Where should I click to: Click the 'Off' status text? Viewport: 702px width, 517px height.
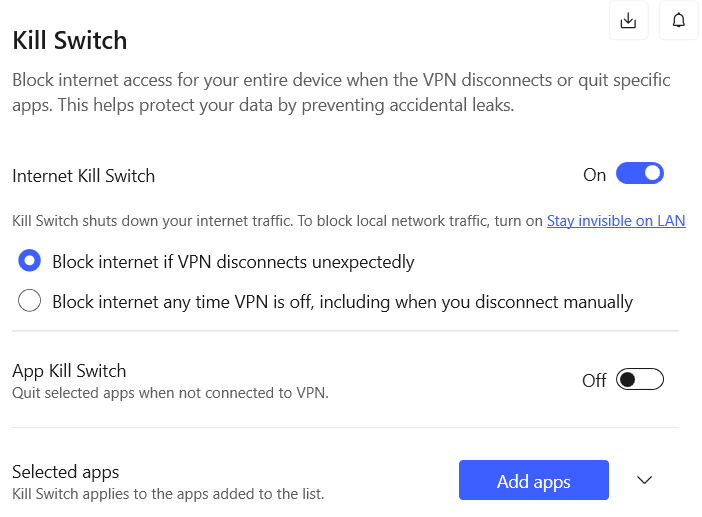[594, 381]
